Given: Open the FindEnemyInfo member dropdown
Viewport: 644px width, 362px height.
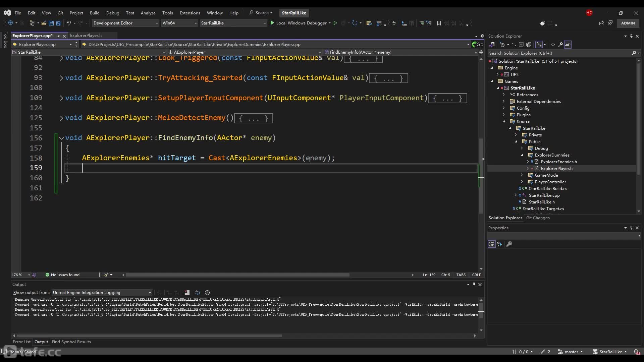Looking at the screenshot, I should pos(401,52).
